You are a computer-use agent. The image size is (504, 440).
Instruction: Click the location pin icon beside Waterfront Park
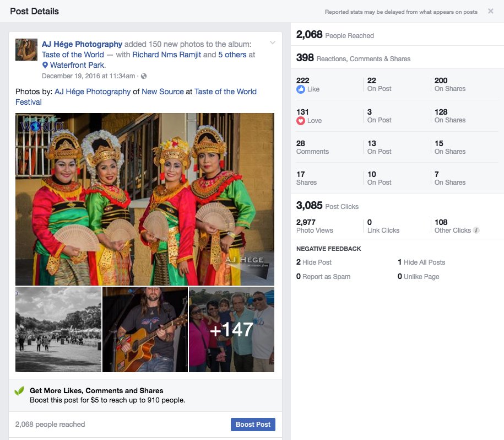click(x=45, y=65)
